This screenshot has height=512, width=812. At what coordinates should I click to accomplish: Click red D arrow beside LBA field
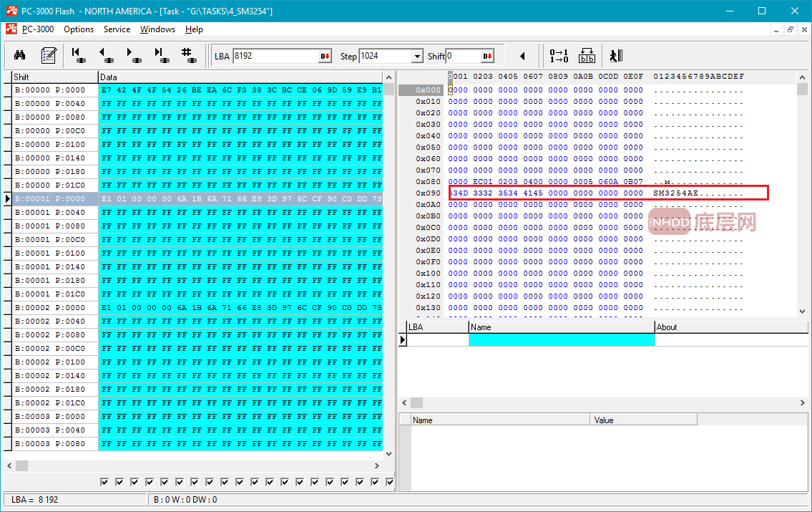pos(325,56)
